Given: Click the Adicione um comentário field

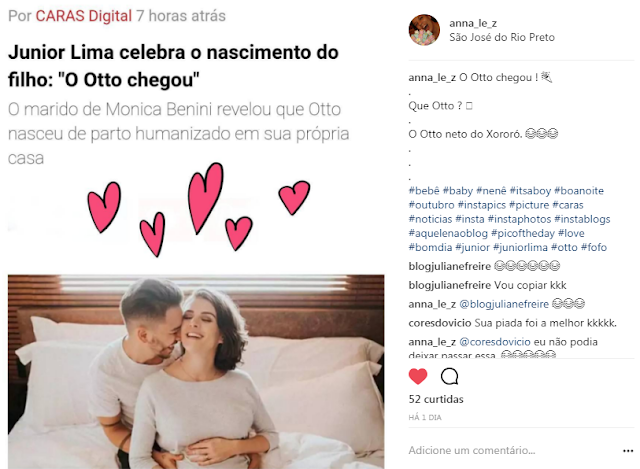Looking at the screenshot, I should (x=513, y=450).
